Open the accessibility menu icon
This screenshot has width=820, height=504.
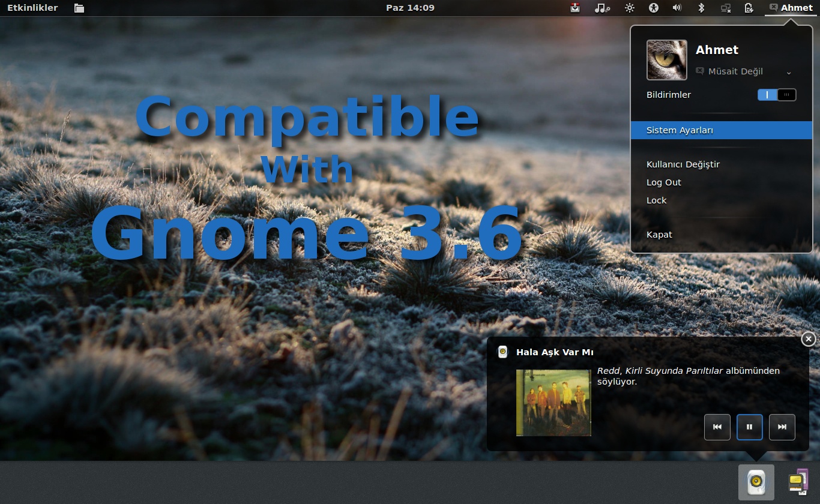tap(654, 8)
